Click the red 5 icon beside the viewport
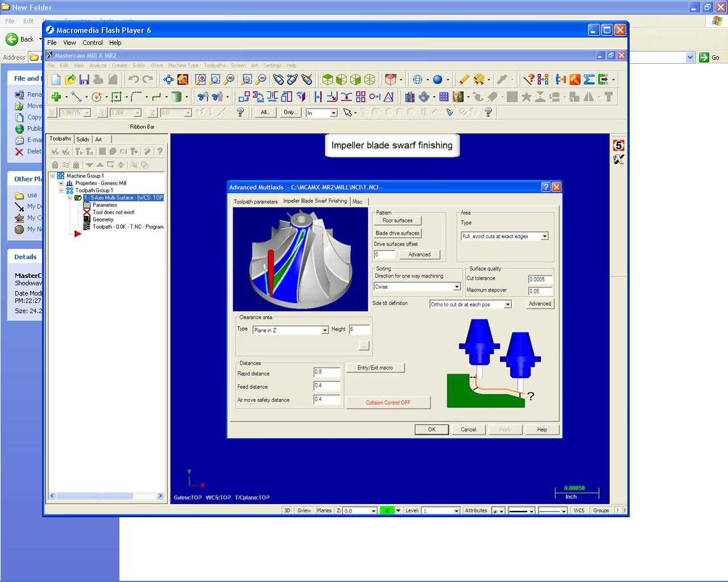This screenshot has width=728, height=582. [x=619, y=145]
